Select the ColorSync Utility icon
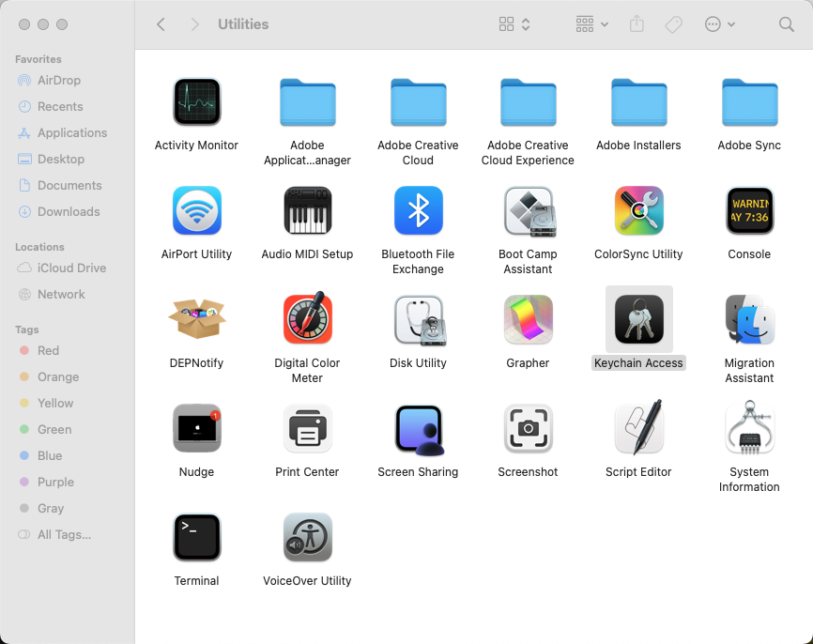This screenshot has height=644, width=813. pyautogui.click(x=638, y=210)
